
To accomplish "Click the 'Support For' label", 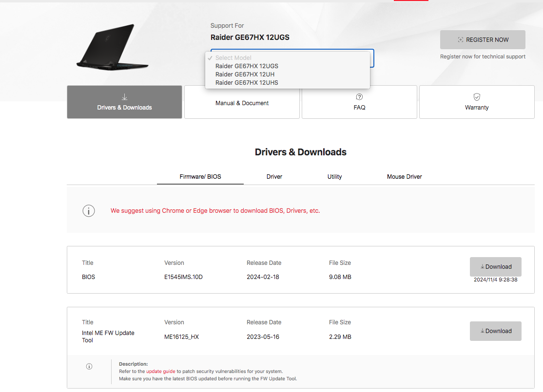I will coord(227,26).
